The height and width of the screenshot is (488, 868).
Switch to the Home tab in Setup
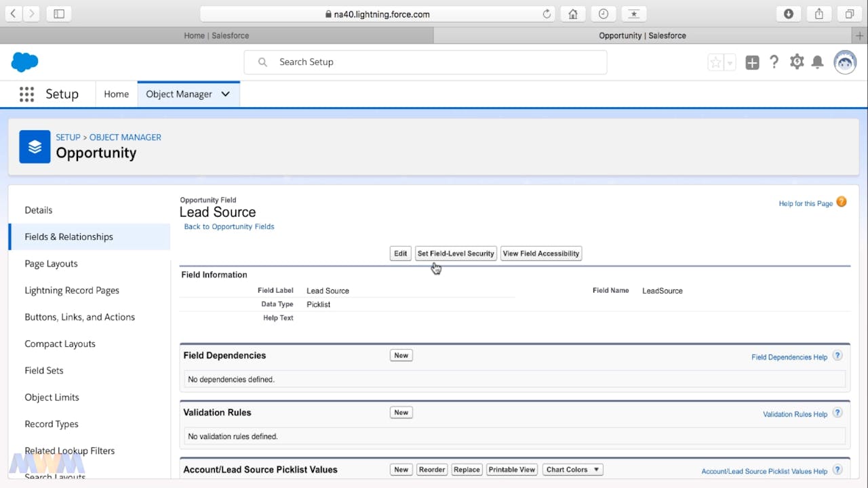[x=116, y=94]
